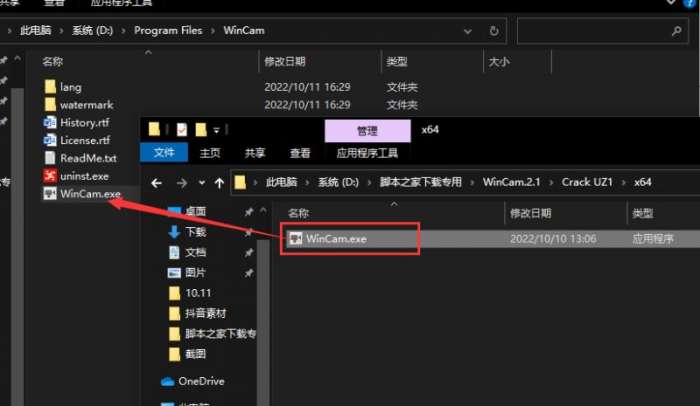The width and height of the screenshot is (700, 406).
Task: Select the History.rtf document icon
Action: (50, 122)
